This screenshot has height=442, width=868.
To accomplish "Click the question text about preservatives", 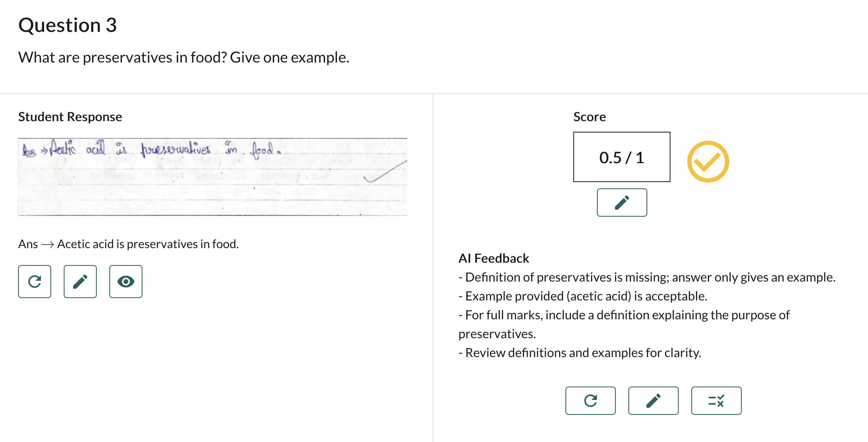I will tap(183, 57).
